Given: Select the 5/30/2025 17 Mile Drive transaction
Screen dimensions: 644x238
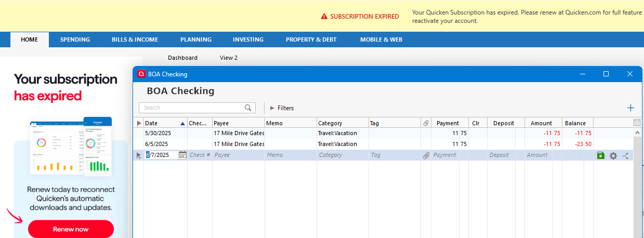Looking at the screenshot, I should click(239, 133).
